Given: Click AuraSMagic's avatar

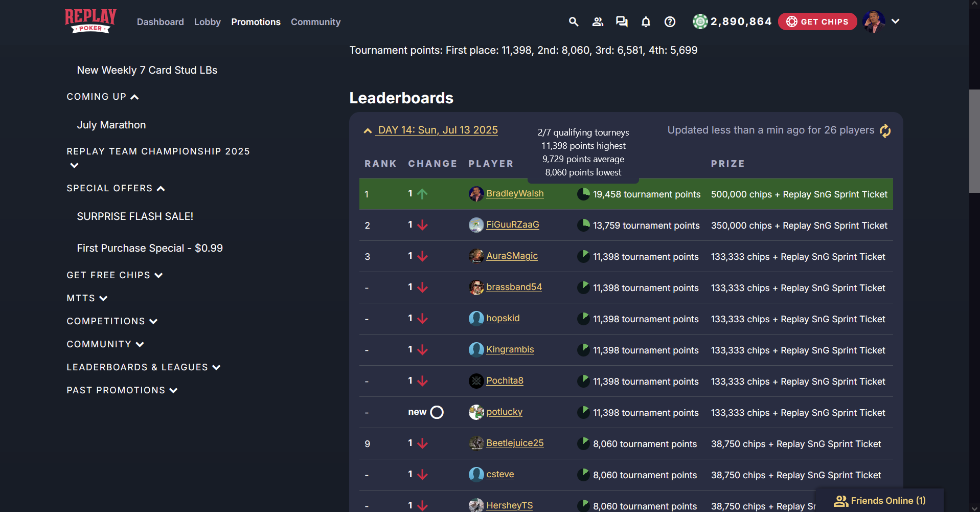Looking at the screenshot, I should coord(476,256).
